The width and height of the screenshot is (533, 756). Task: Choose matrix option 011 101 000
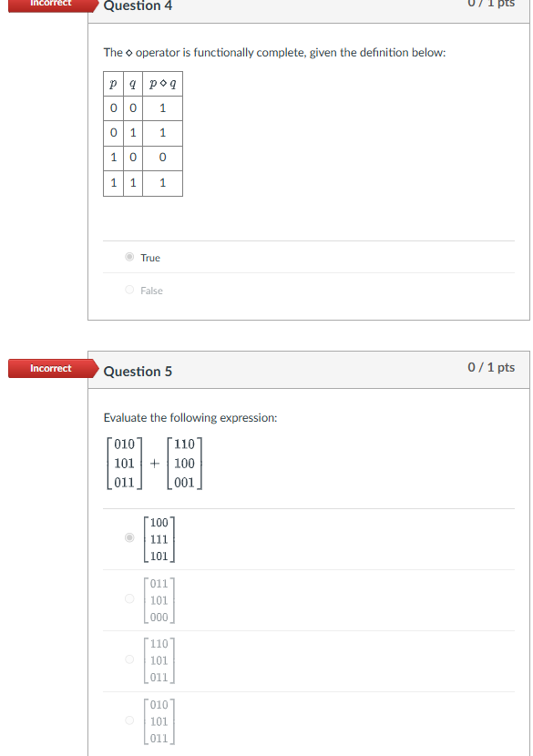[x=128, y=599]
